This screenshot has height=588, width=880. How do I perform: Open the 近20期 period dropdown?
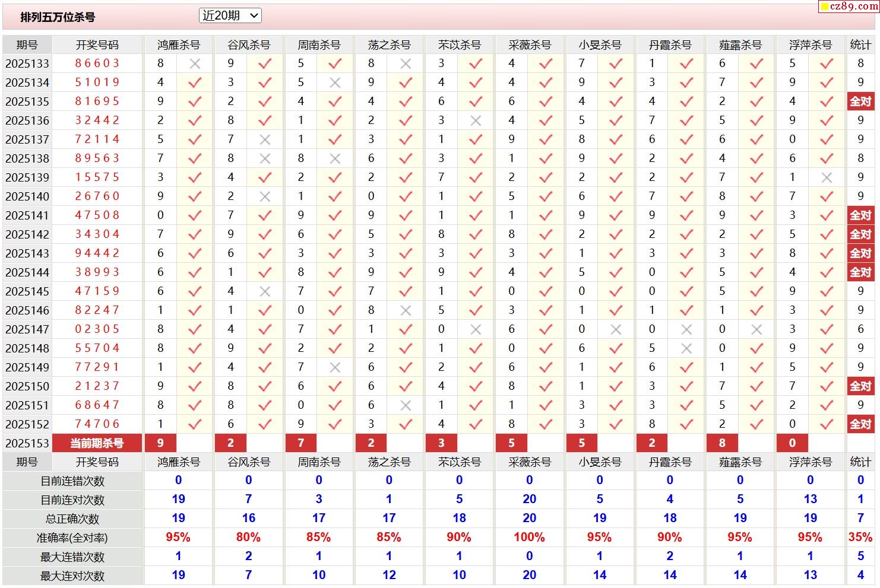pyautogui.click(x=230, y=16)
